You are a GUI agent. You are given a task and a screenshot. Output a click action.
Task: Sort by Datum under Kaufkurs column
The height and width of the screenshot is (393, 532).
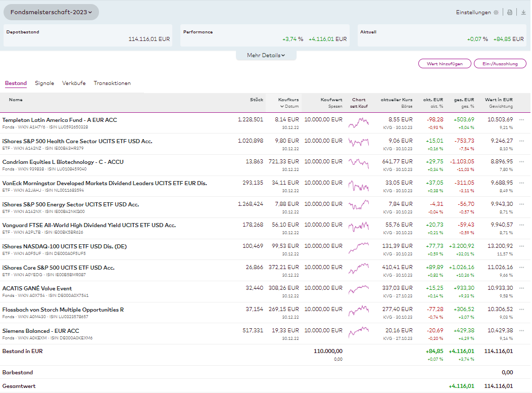tap(291, 107)
